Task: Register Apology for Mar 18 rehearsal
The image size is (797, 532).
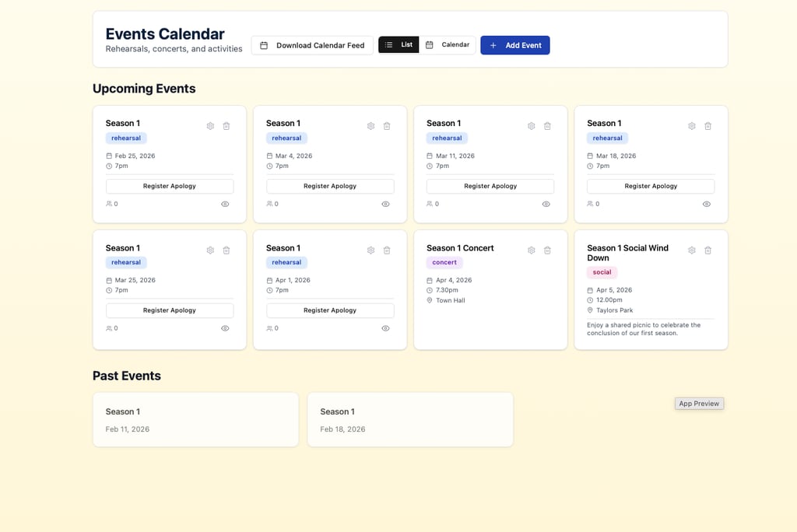Action: coord(651,187)
